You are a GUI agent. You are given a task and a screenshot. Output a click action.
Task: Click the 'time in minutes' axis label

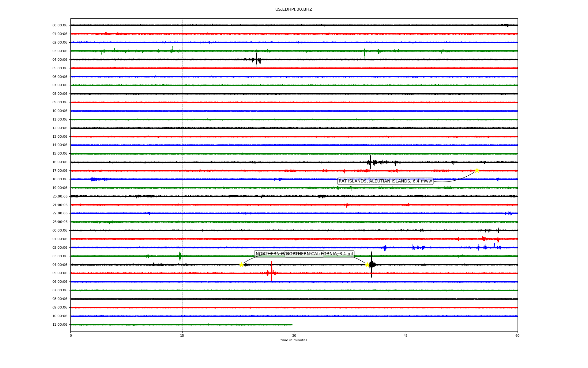point(294,340)
